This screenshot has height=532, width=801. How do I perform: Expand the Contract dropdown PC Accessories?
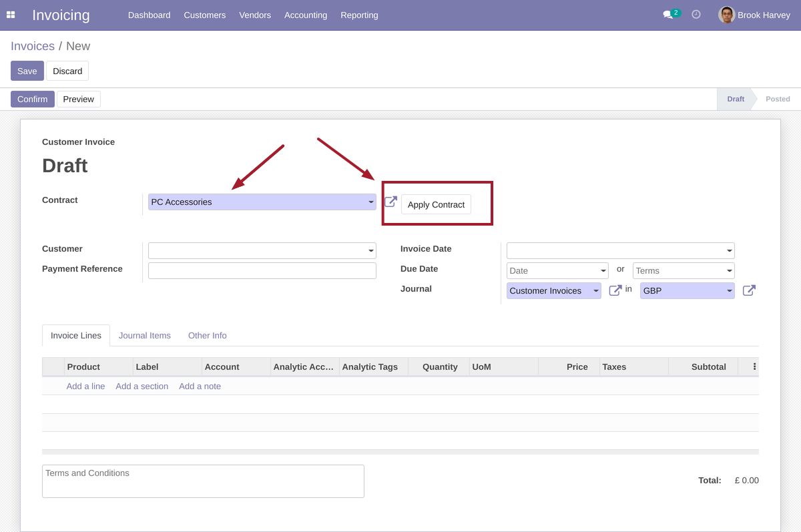262,202
